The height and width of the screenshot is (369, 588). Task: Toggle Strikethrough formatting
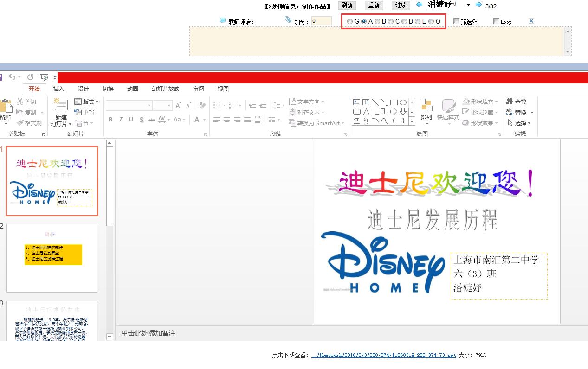(x=152, y=120)
